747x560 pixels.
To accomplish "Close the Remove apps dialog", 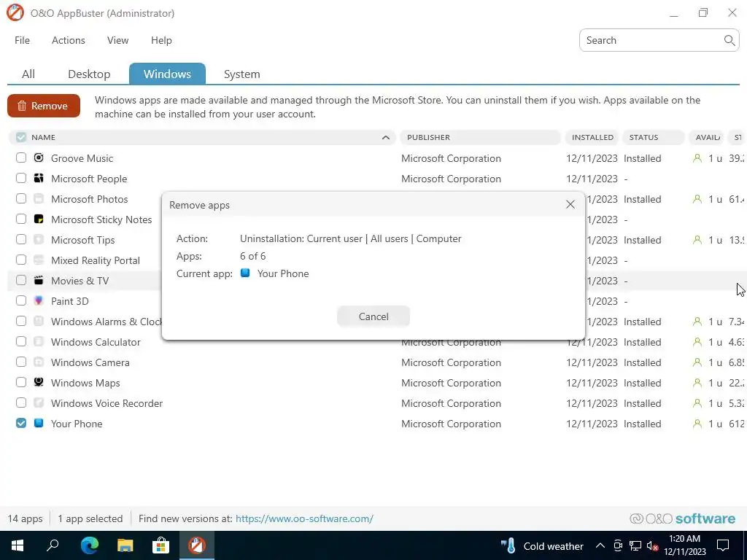I will coord(570,205).
